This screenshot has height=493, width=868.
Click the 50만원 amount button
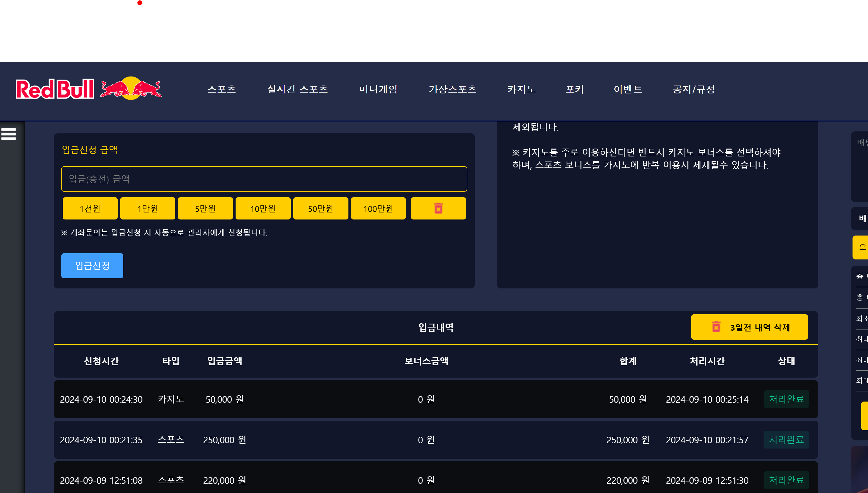click(320, 208)
